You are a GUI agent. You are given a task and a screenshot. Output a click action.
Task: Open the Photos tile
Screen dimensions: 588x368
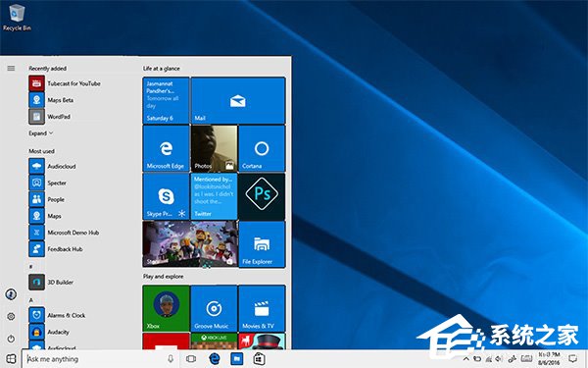pyautogui.click(x=214, y=148)
